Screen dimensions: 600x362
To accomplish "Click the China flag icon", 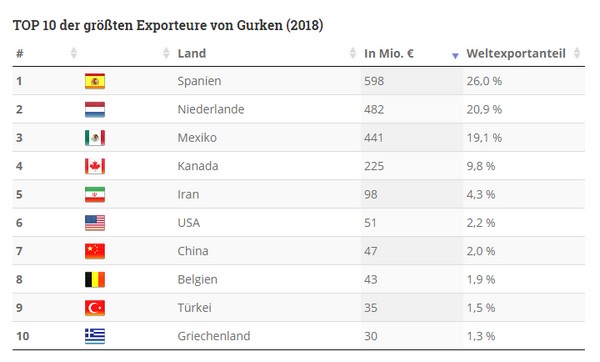I will coord(95,251).
